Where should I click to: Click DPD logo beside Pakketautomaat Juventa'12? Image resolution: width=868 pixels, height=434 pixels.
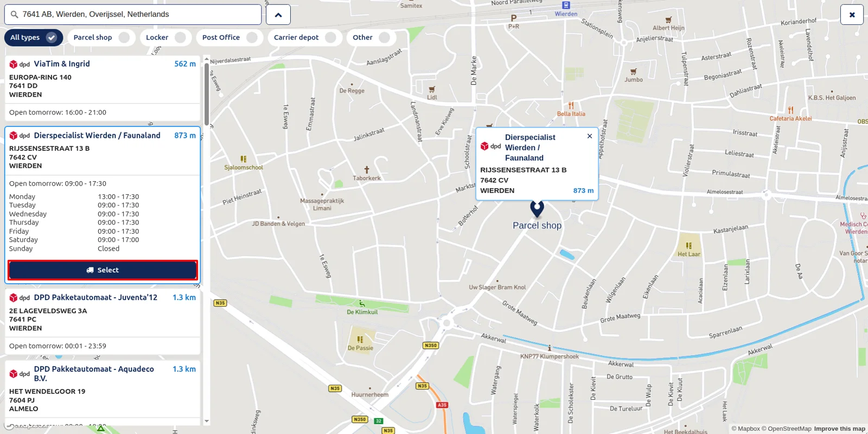click(x=20, y=298)
